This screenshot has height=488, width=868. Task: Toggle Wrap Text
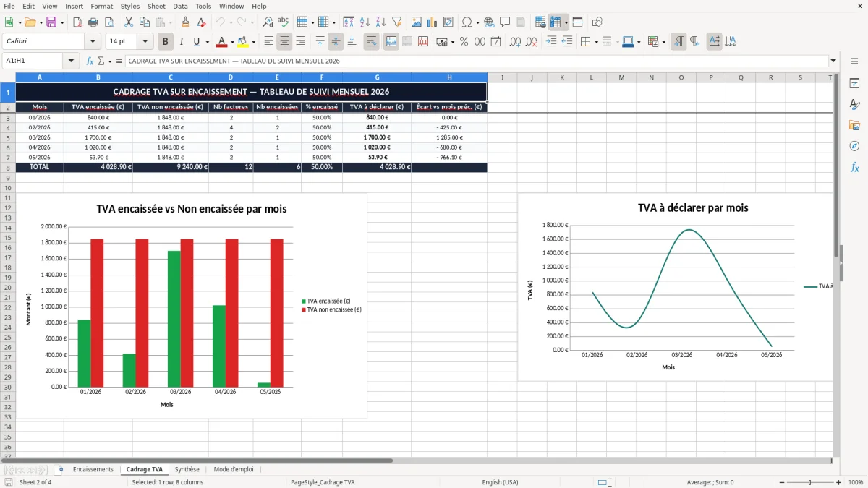point(372,42)
